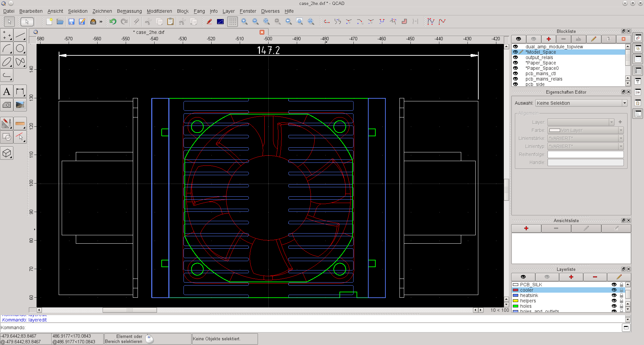Toggle visibility of holes layer
The height and width of the screenshot is (345, 644).
pyautogui.click(x=614, y=306)
